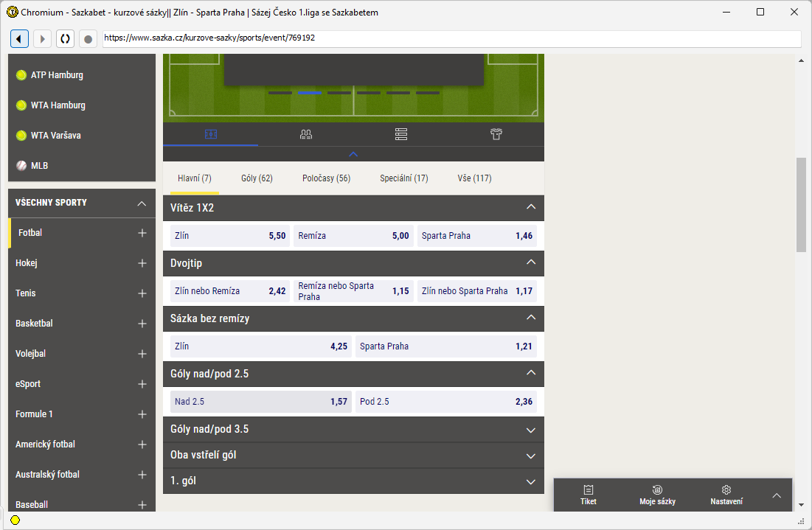Expand the betslip panel with chevron
The width and height of the screenshot is (812, 530).
point(777,495)
